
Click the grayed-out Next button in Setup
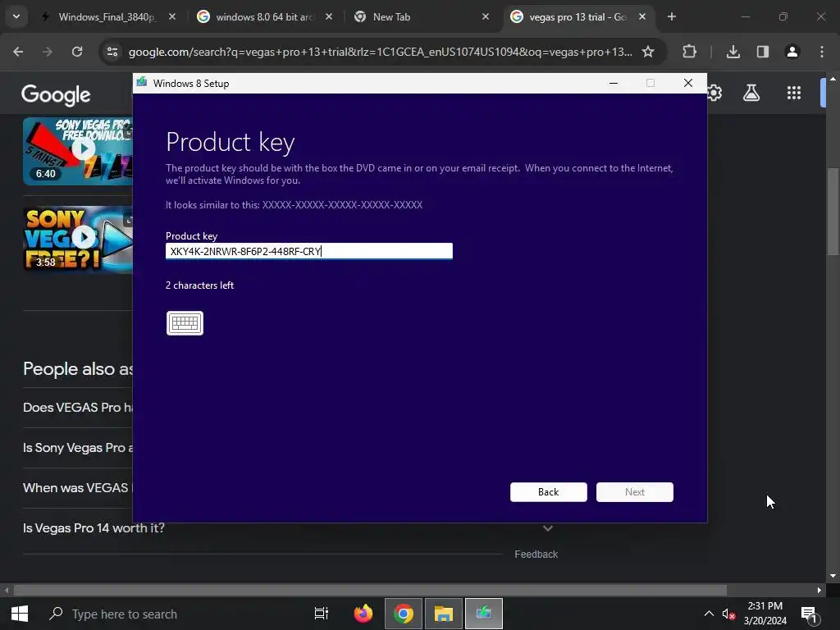click(634, 492)
